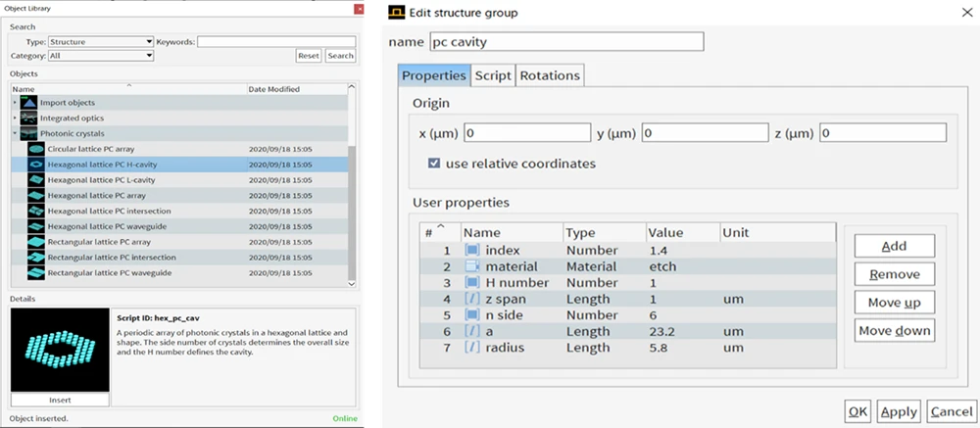Click the Rectangular lattice PC array icon

click(37, 242)
